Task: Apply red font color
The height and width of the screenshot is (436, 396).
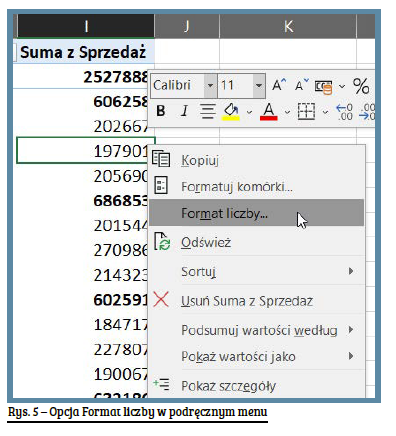Action: [269, 111]
